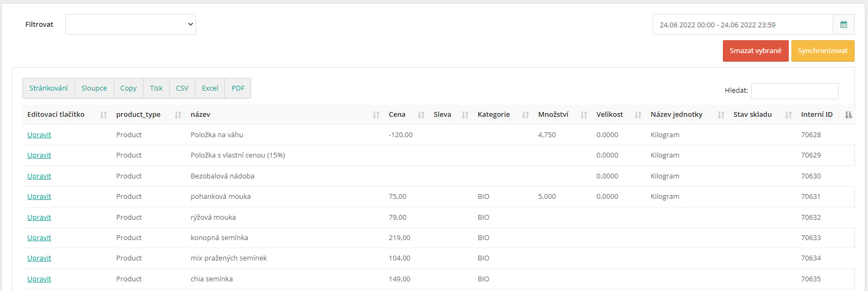Export table with the Excel button
Screen dimensions: 868x291
click(210, 88)
